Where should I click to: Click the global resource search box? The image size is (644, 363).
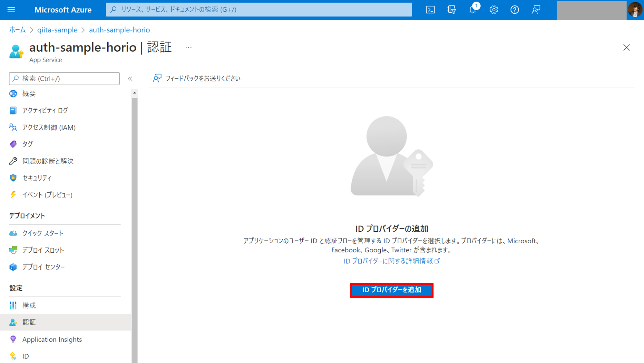tap(259, 10)
